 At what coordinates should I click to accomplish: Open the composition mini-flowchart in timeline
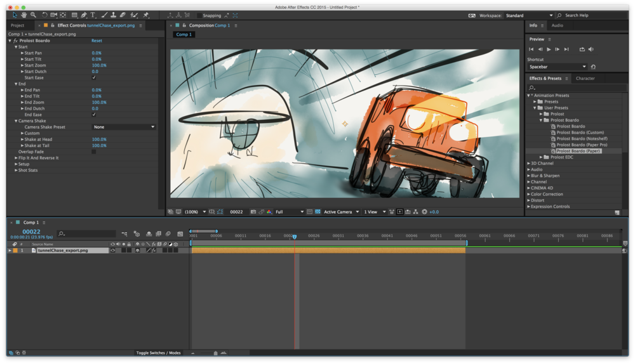tap(124, 233)
